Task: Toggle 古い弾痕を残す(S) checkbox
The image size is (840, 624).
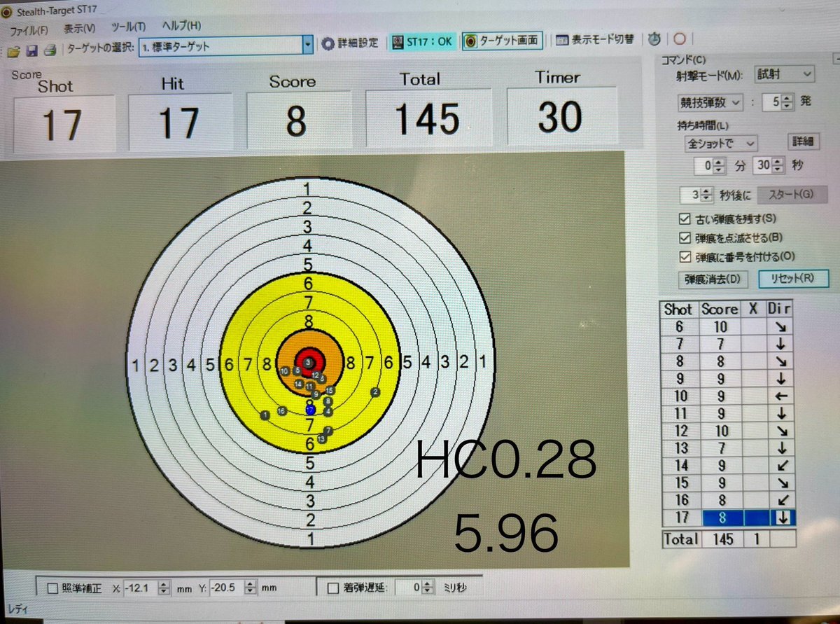Action: click(x=684, y=219)
